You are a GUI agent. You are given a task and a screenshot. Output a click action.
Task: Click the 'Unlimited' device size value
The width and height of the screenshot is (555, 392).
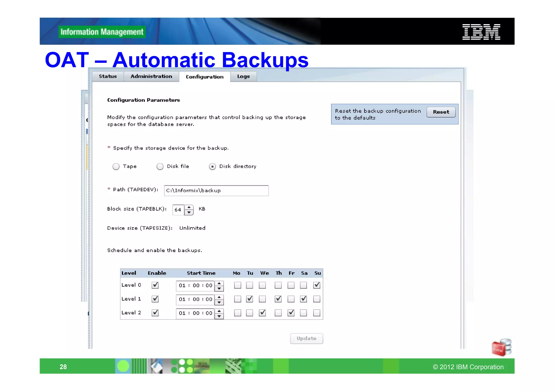pyautogui.click(x=192, y=228)
